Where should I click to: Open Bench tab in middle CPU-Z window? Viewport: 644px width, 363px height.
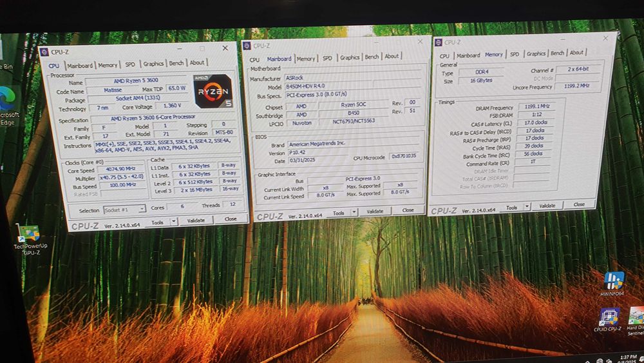coord(372,57)
